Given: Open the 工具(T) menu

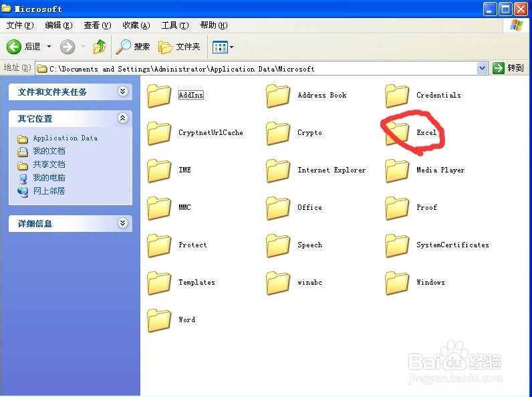Looking at the screenshot, I should [x=174, y=25].
